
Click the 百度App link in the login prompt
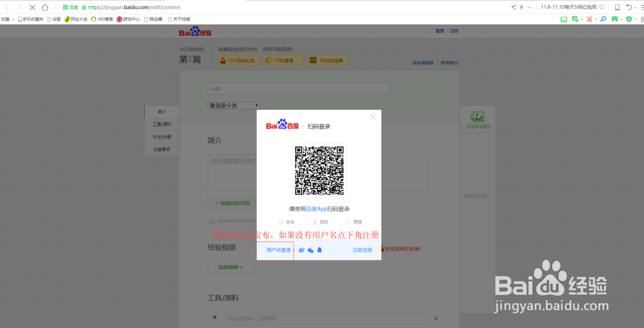317,209
